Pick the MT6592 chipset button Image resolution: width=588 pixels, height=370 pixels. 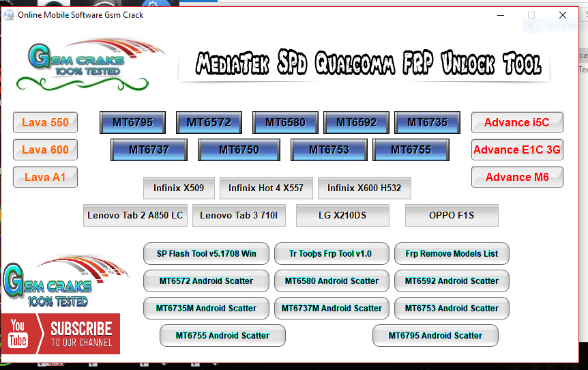pos(356,122)
